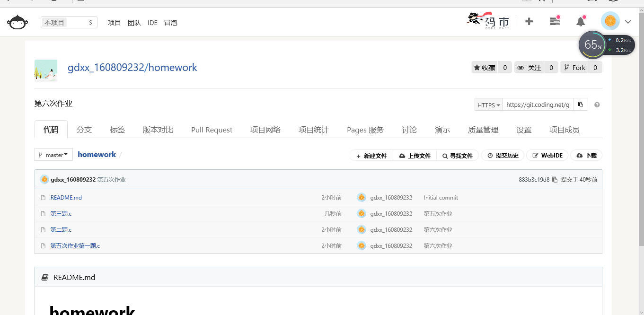Viewport: 644px width, 315px height.
Task: Click 新建文件 button
Action: tap(371, 155)
